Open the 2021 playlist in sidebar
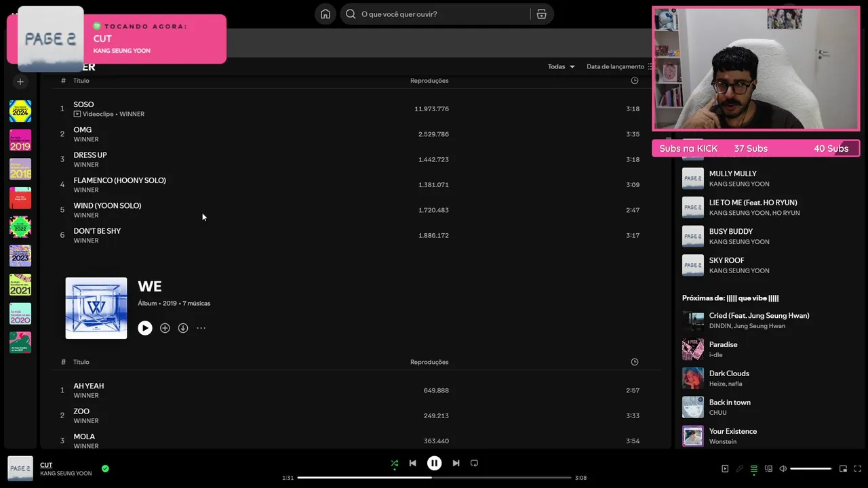The height and width of the screenshot is (488, 868). (20, 285)
